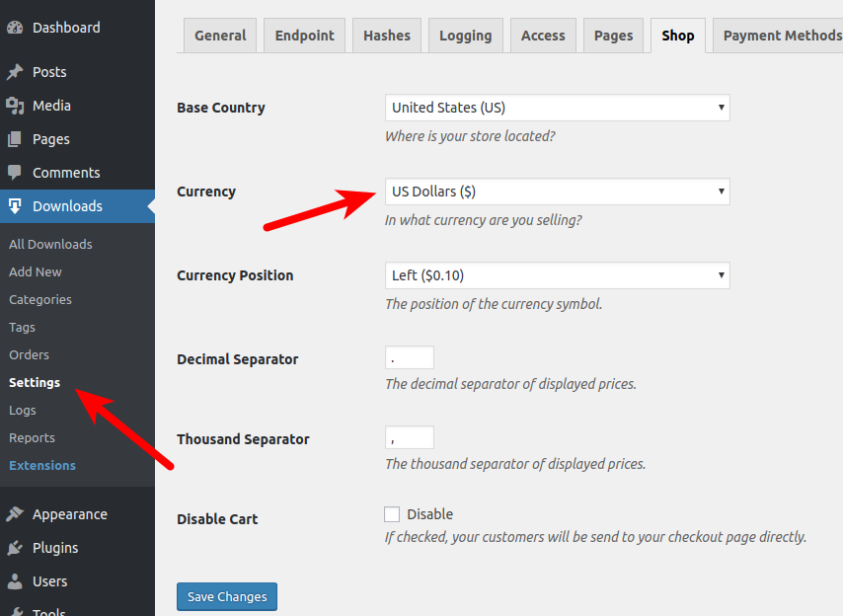Click the Comments speech bubble icon
Viewport: 843px width, 616px height.
15,173
